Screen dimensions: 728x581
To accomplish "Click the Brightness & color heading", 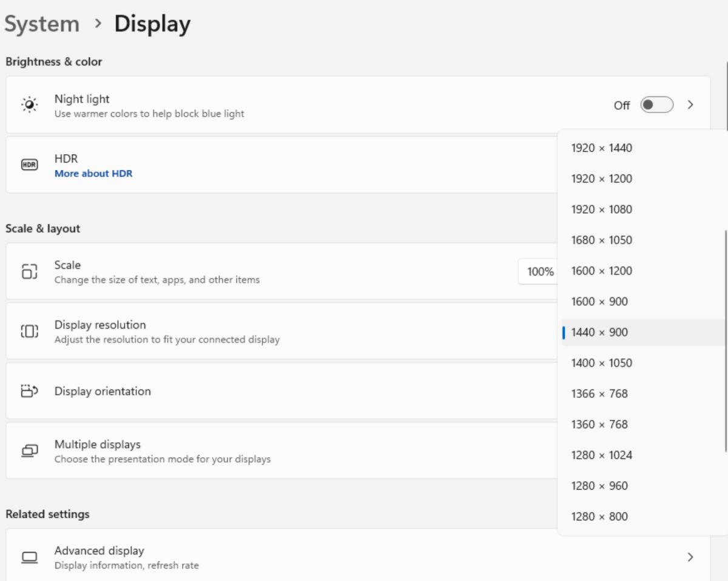I will pos(54,62).
